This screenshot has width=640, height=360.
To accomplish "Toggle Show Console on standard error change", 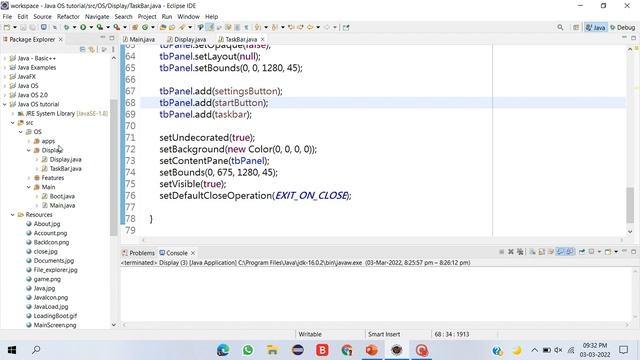I will pos(570,252).
